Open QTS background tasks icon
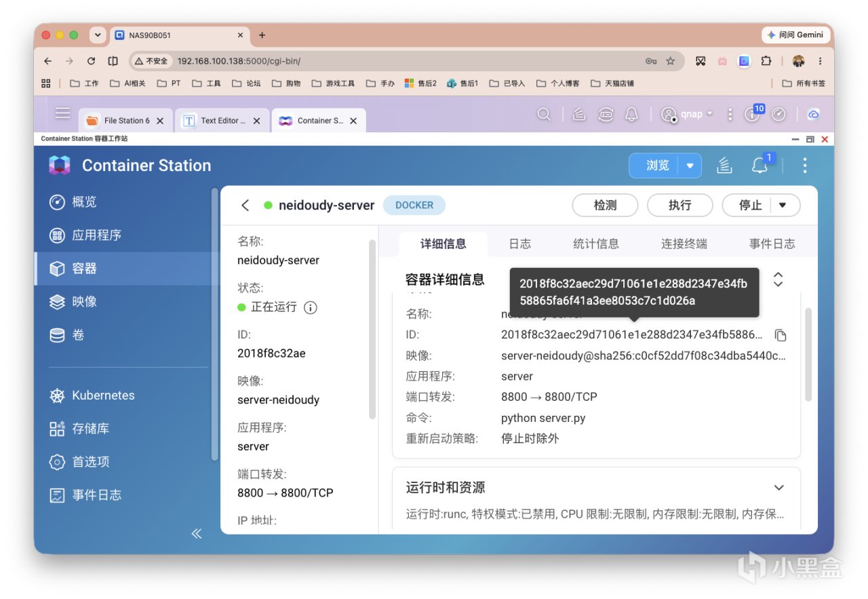This screenshot has height=599, width=868. pos(578,115)
